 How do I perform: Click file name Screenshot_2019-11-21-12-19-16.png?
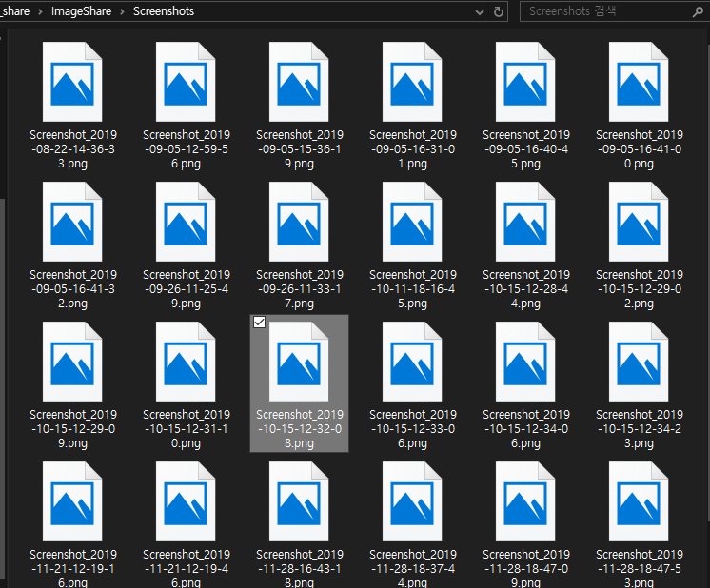tap(73, 568)
